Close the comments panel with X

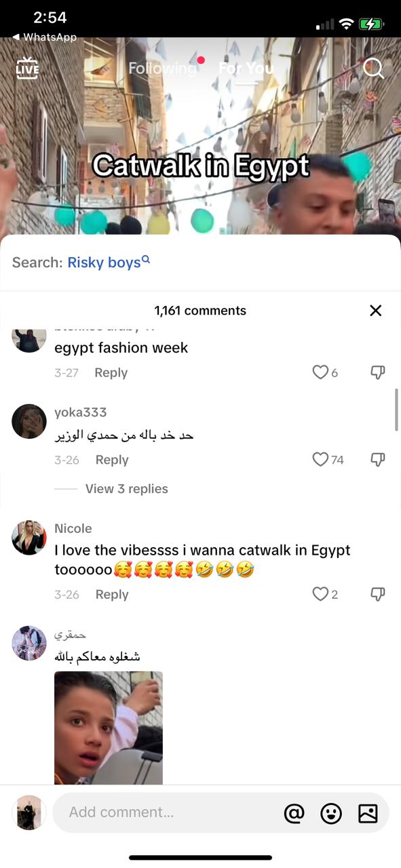pyautogui.click(x=375, y=311)
